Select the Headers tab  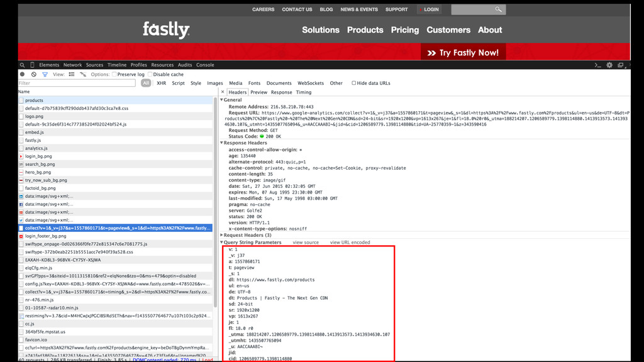click(x=237, y=92)
